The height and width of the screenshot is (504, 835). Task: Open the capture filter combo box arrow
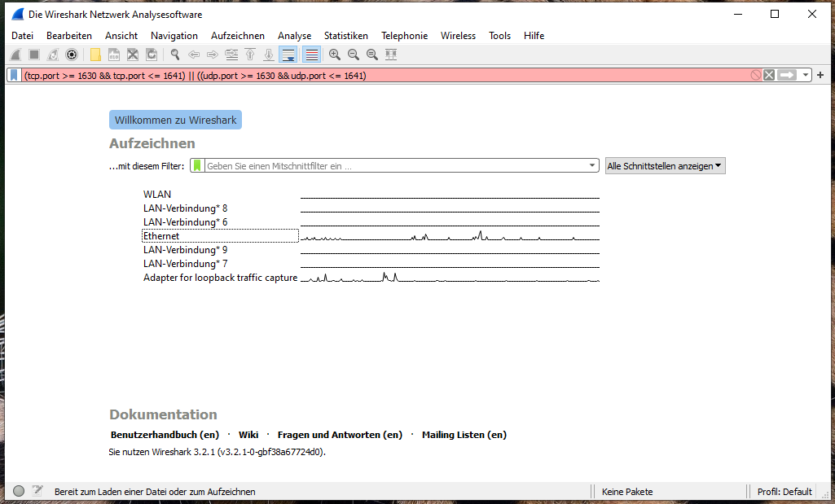tap(592, 165)
